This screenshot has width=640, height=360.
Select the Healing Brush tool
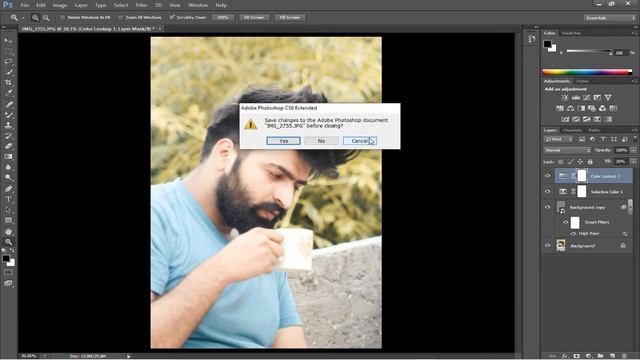pos(8,104)
